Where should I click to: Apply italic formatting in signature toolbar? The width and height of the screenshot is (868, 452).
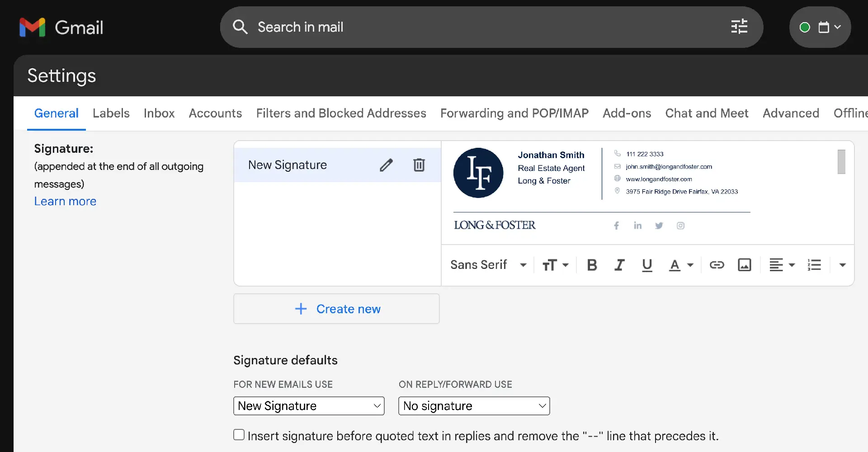pos(619,265)
